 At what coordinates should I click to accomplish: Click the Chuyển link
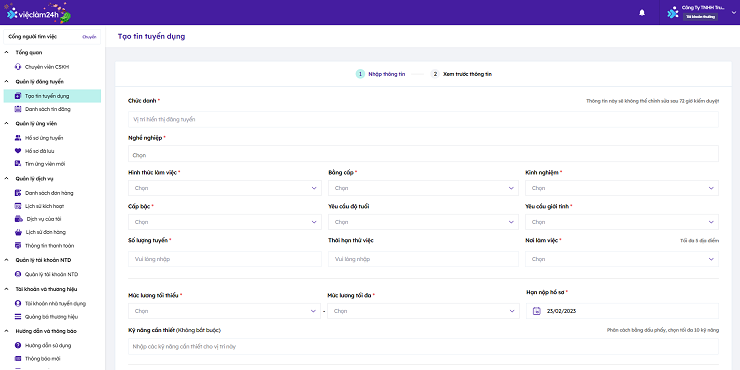point(89,37)
